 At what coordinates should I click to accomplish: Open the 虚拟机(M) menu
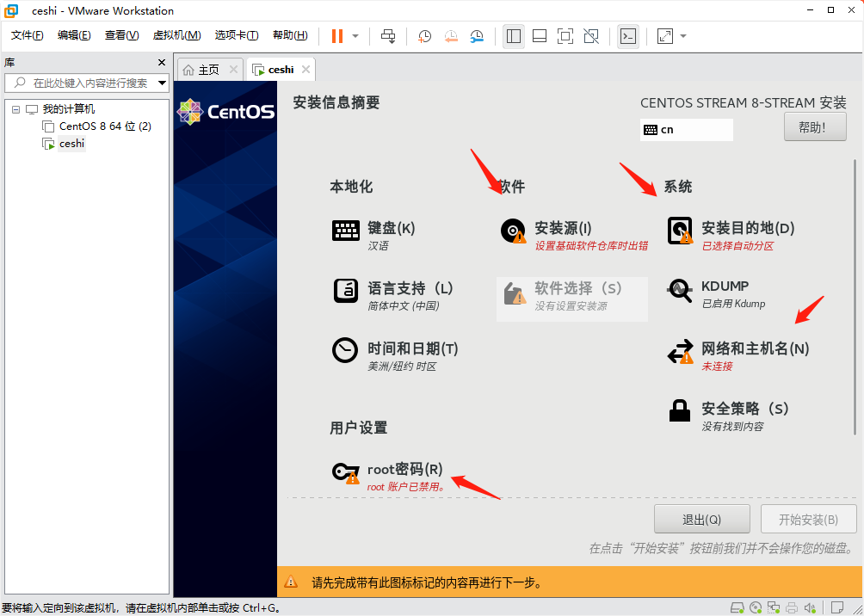pyautogui.click(x=176, y=35)
